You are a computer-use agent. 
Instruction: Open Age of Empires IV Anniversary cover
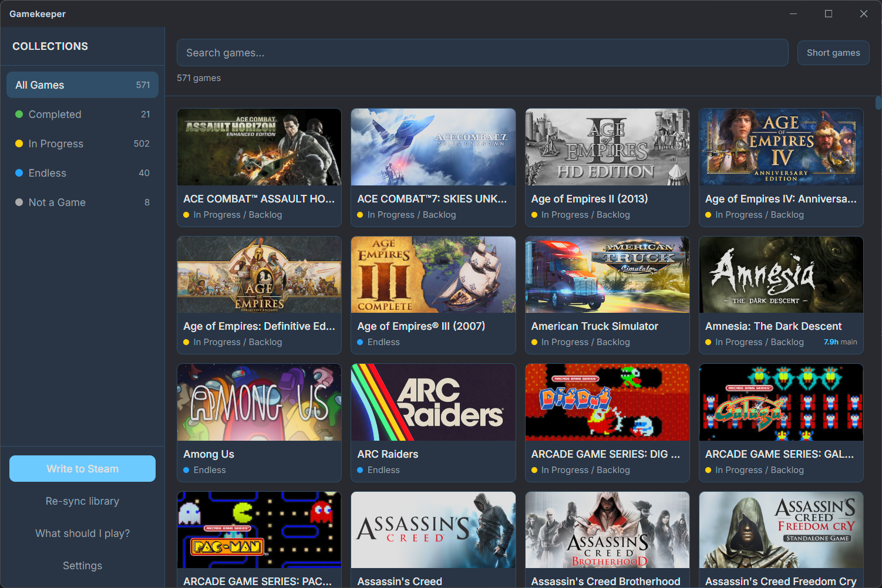[x=781, y=147]
